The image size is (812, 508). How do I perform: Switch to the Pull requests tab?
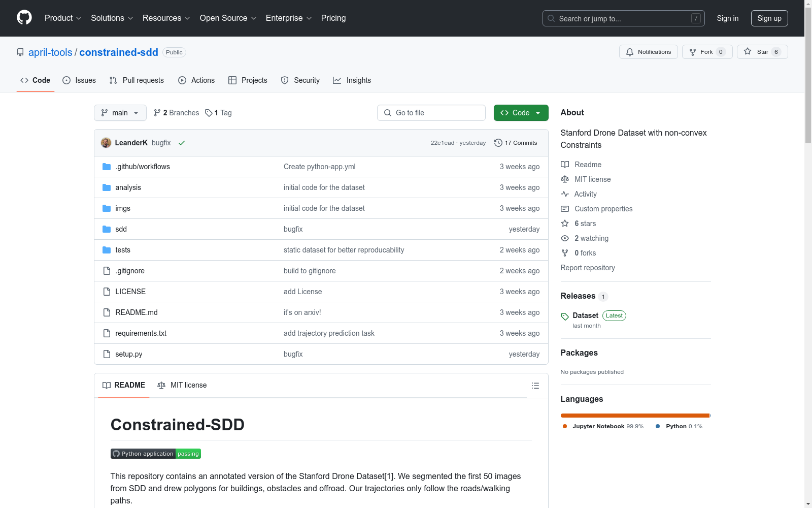pos(137,80)
